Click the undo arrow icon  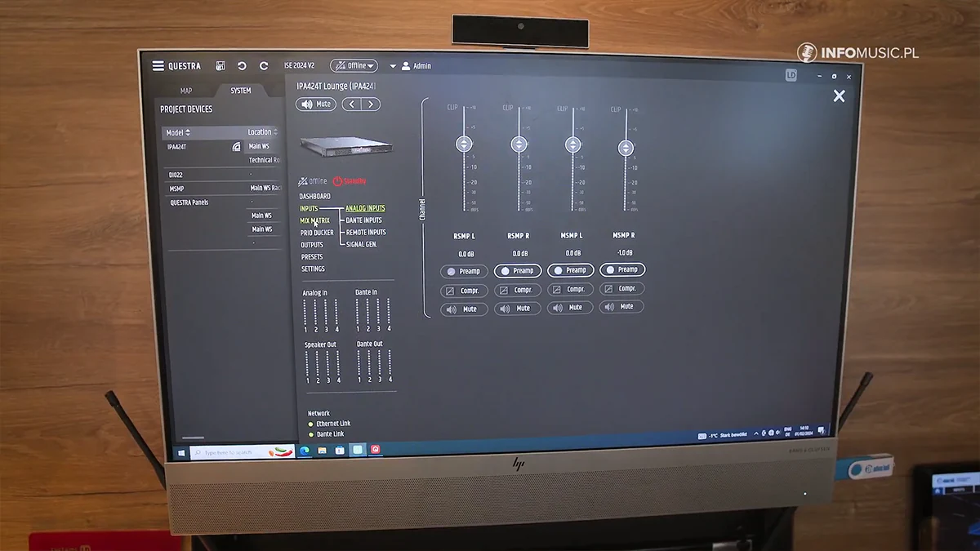click(x=242, y=66)
